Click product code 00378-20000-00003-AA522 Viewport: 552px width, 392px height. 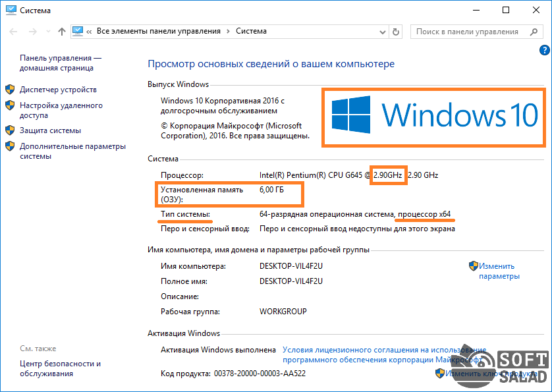260,374
